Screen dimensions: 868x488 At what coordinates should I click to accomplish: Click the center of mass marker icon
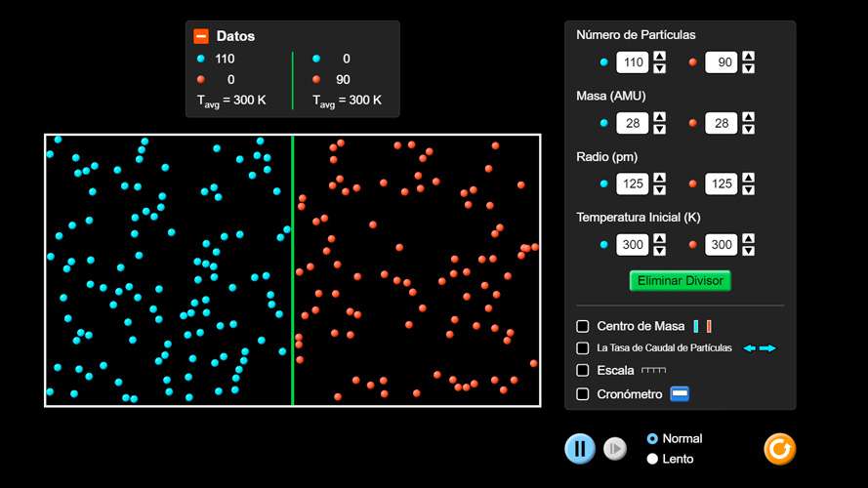click(x=702, y=326)
